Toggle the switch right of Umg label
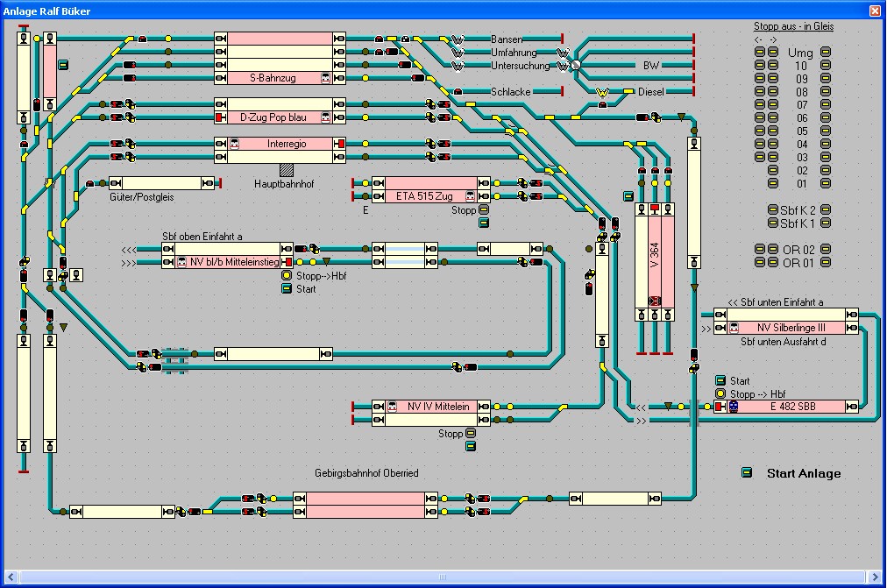887x588 pixels. (825, 53)
